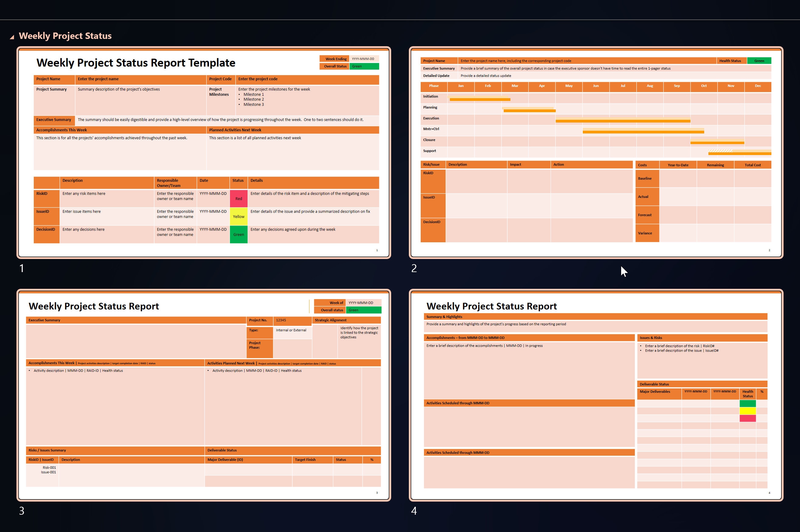800x532 pixels.
Task: Select the Execution phase Gantt bar
Action: (623, 120)
